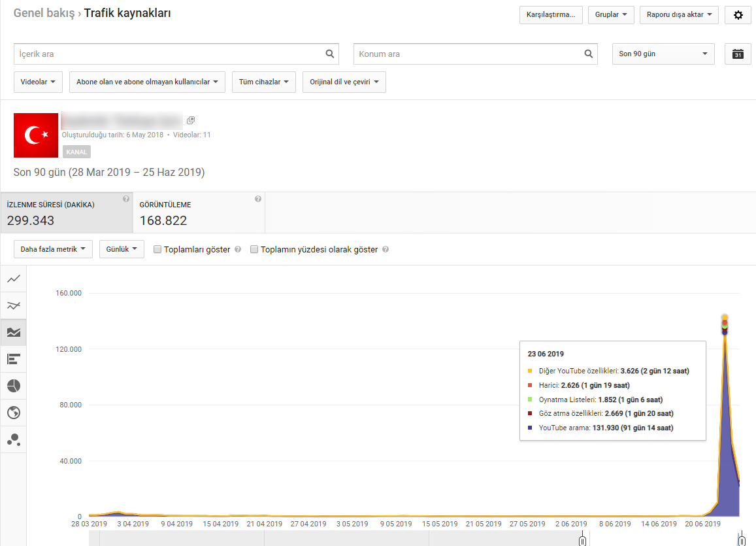The width and height of the screenshot is (756, 546).
Task: Enable the Toplamları göster checkbox
Action: coord(157,249)
